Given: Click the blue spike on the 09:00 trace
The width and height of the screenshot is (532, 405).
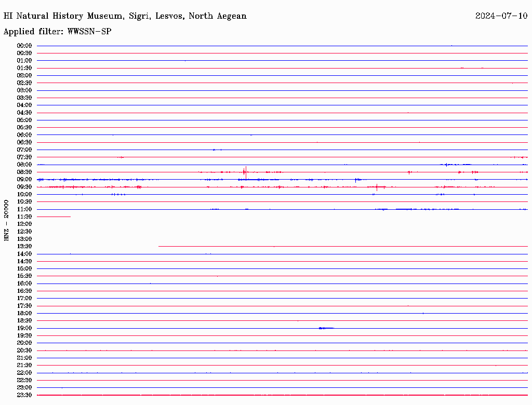Looking at the screenshot, I should click(356, 180).
